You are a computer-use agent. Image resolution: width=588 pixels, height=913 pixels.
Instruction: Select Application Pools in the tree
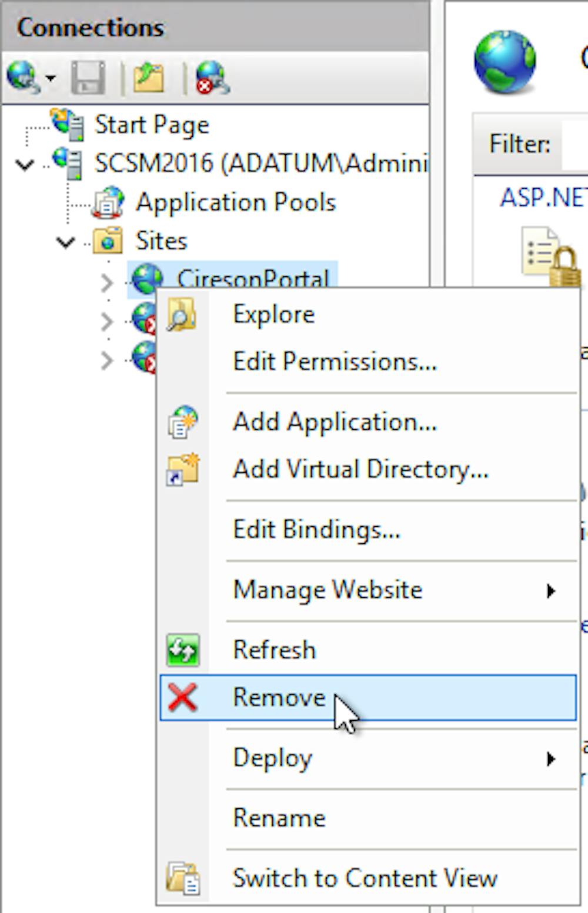coord(236,202)
